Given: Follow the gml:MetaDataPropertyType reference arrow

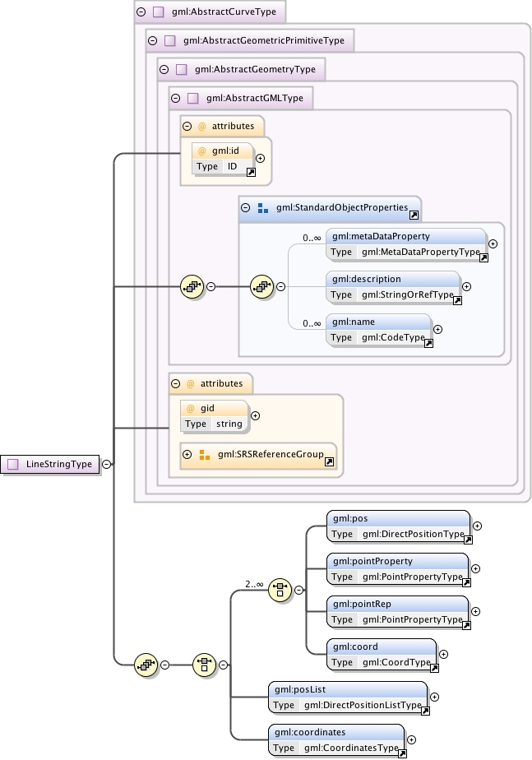Looking at the screenshot, I should (x=483, y=258).
